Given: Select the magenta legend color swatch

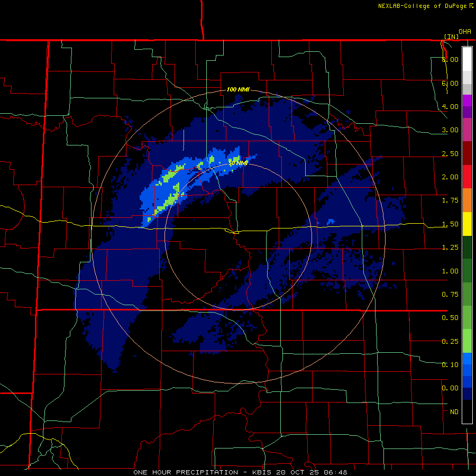Looking at the screenshot, I should tap(467, 100).
